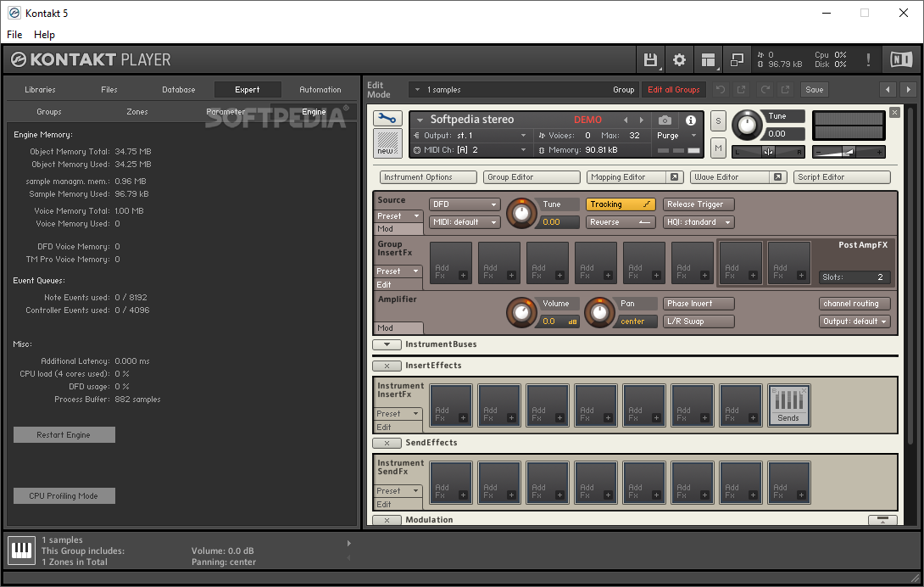This screenshot has height=587, width=924.
Task: Click the new instrument wallpaper icon
Action: point(387,143)
